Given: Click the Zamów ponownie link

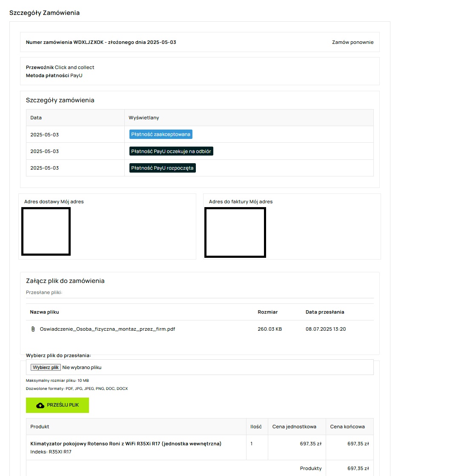Looking at the screenshot, I should coord(353,42).
